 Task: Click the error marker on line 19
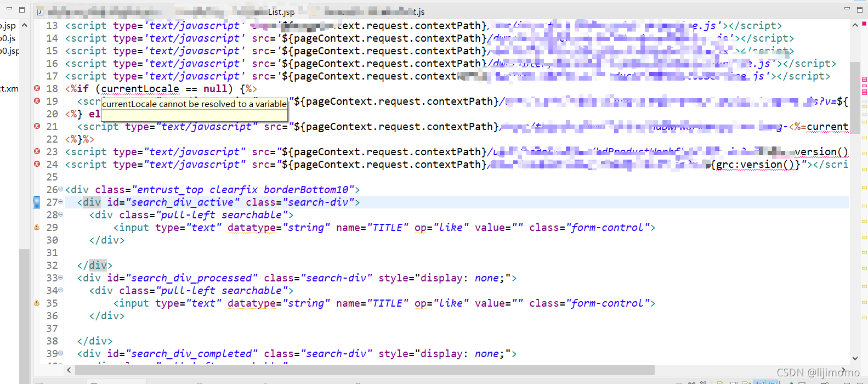tap(37, 101)
